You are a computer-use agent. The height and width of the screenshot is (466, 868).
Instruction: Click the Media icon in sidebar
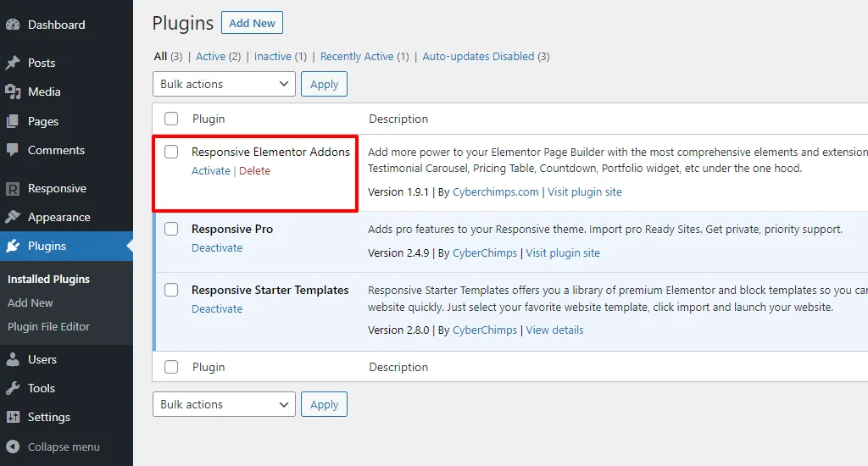coord(13,92)
